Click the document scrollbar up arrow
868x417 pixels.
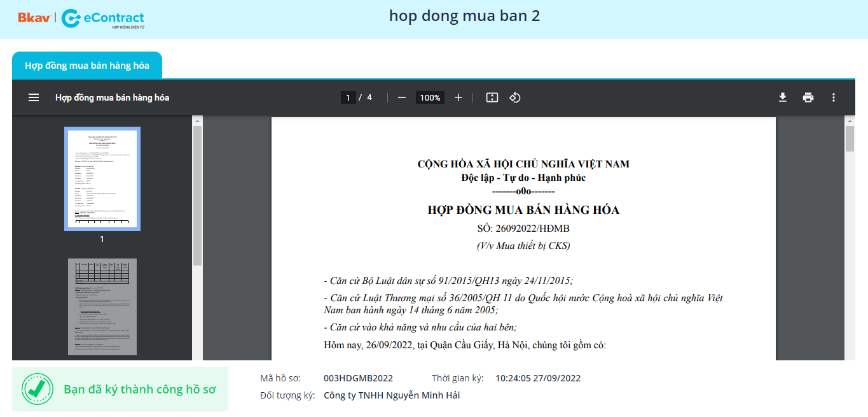coord(850,120)
